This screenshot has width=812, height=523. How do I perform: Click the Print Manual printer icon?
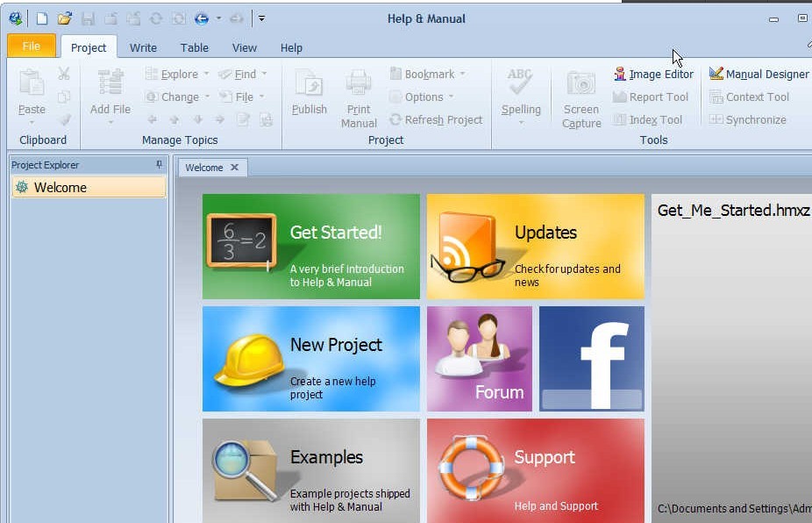pyautogui.click(x=359, y=83)
